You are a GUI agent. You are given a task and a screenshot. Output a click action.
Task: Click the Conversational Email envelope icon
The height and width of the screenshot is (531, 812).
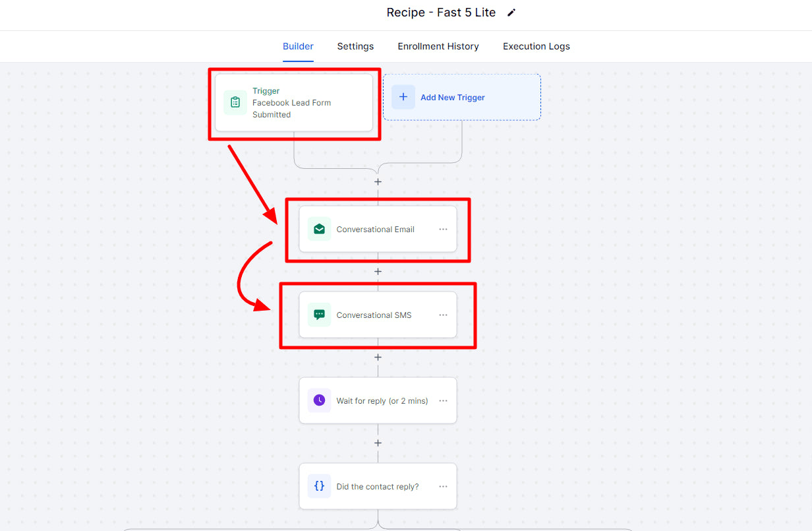click(319, 229)
